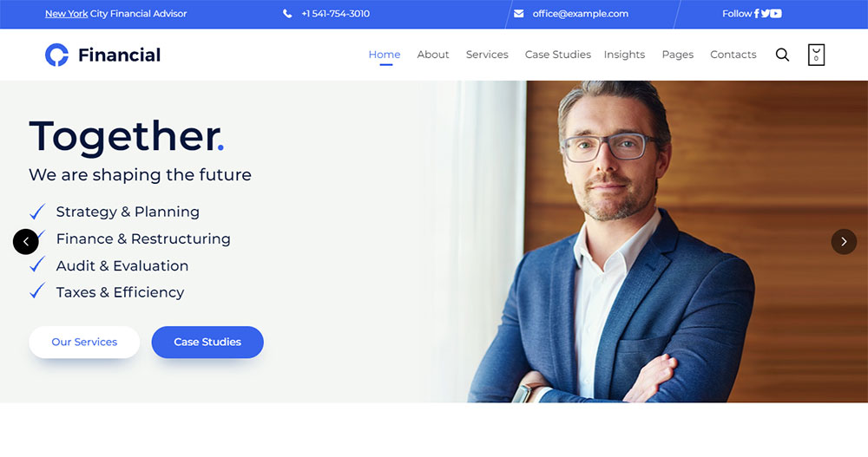Click the Our Services button
The image size is (868, 457).
84,342
